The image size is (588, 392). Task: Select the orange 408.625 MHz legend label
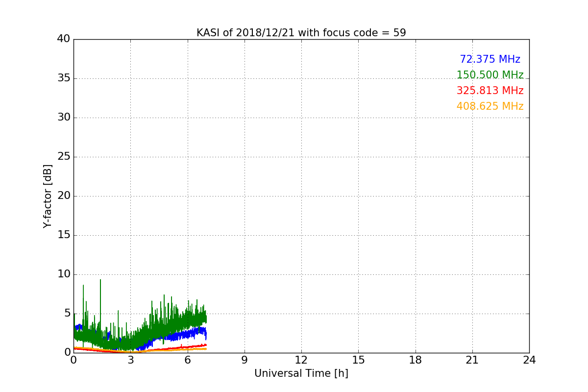click(x=490, y=106)
